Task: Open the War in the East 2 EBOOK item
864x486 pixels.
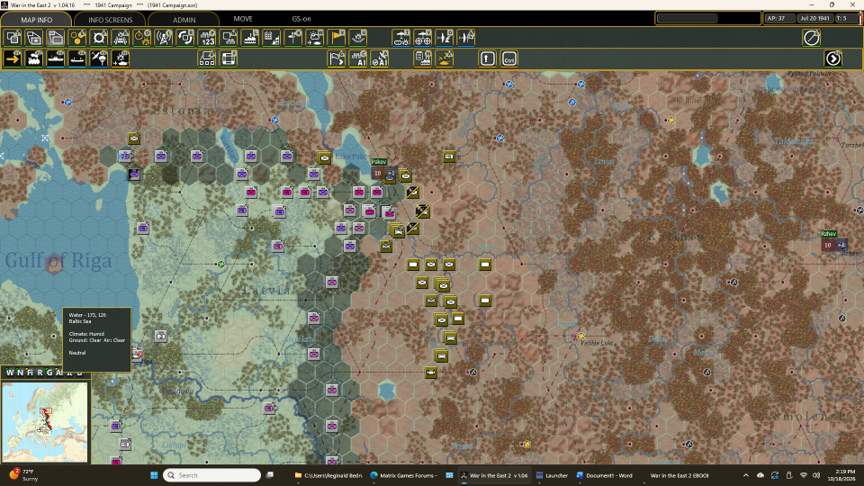Action: click(679, 475)
